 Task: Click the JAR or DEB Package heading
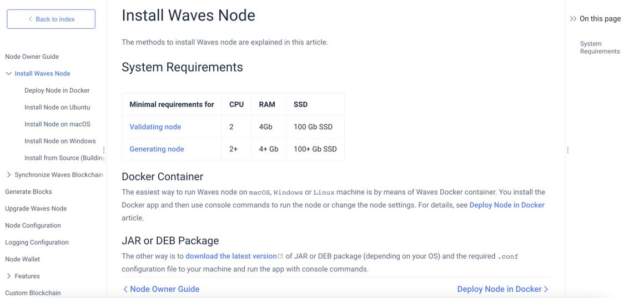pyautogui.click(x=170, y=240)
